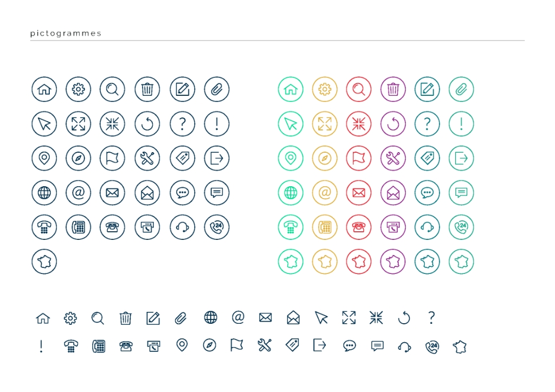
Task: Select the red circled magnifying glass icon
Action: (x=359, y=89)
